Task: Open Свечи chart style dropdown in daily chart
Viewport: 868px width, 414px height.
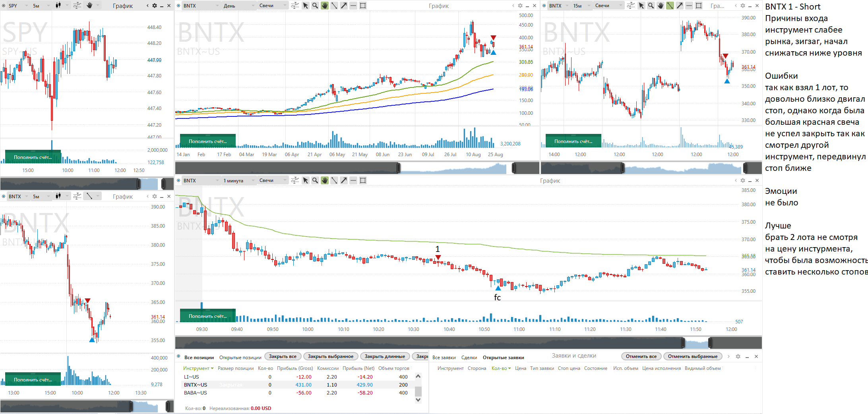Action: click(x=273, y=6)
